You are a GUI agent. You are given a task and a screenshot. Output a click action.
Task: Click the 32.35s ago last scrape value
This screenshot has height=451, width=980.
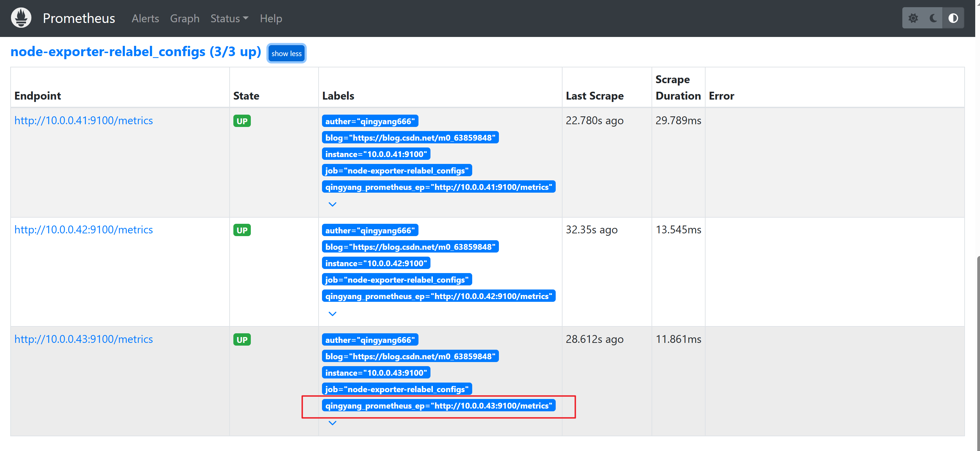pos(591,230)
